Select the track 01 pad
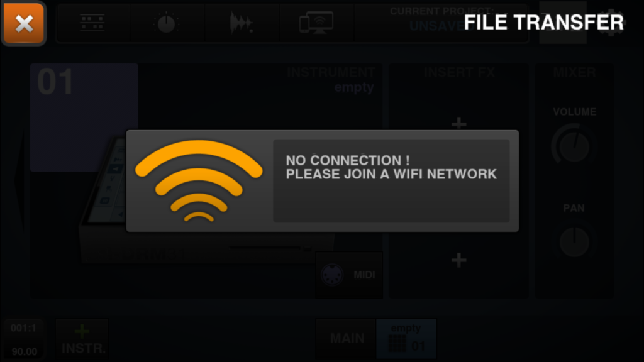 [x=84, y=118]
